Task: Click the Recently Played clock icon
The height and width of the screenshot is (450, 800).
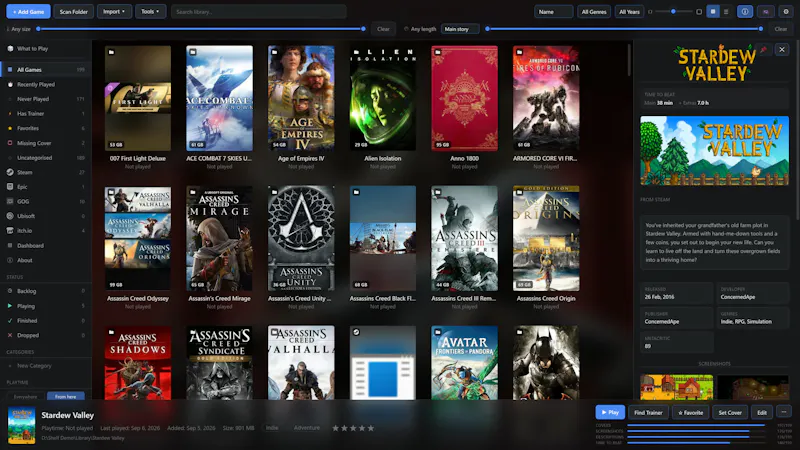Action: 10,85
